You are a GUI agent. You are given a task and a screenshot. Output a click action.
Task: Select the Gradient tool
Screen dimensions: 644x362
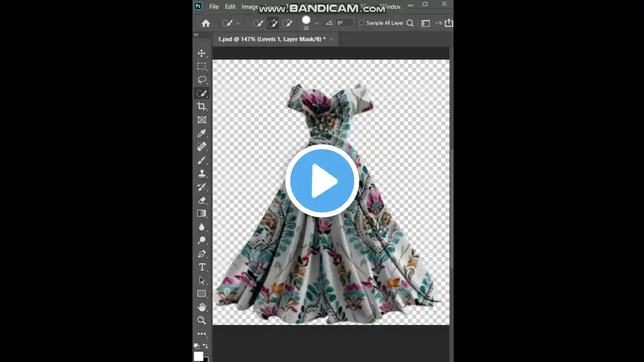pyautogui.click(x=201, y=213)
